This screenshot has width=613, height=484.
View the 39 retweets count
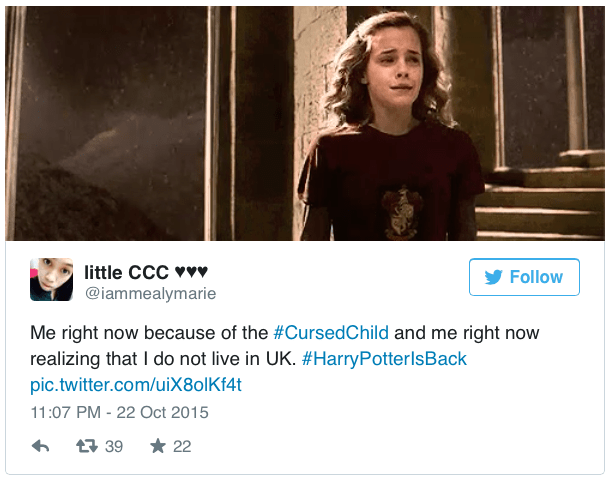click(114, 447)
